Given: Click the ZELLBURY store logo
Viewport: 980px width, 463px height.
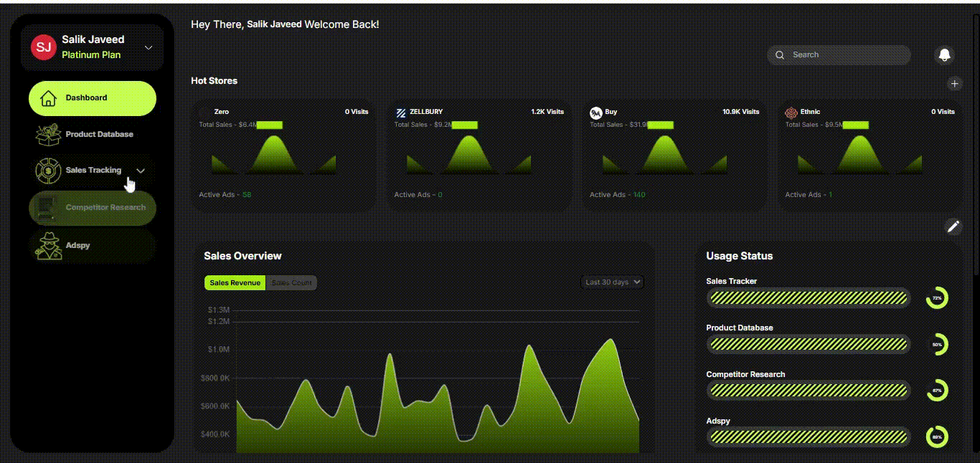Looking at the screenshot, I should (x=401, y=113).
